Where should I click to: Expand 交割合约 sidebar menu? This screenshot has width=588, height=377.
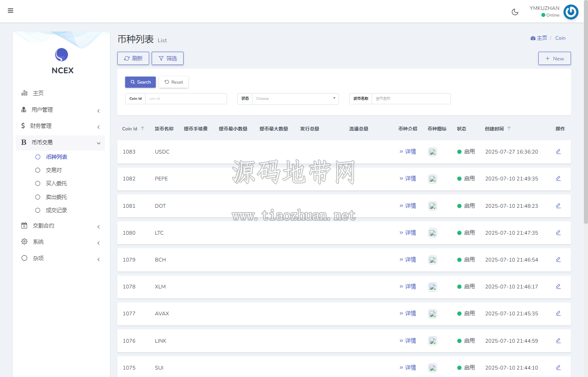pyautogui.click(x=60, y=226)
